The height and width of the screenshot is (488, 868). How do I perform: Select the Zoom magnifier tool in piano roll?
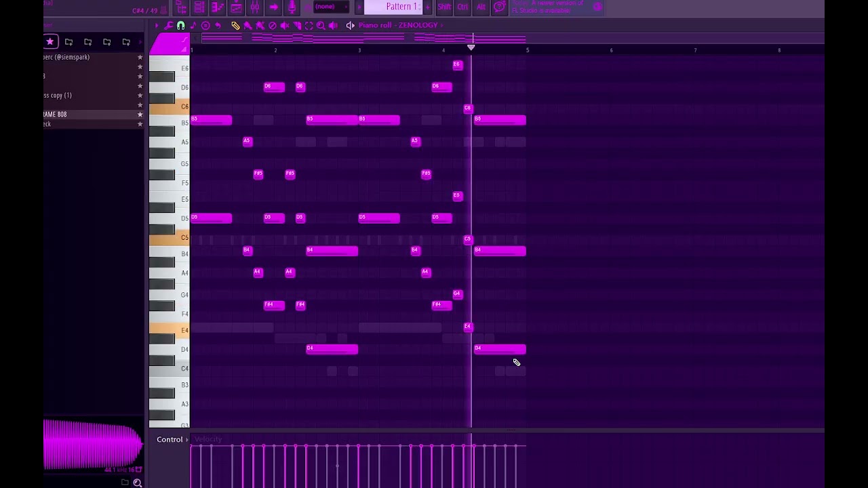coord(321,25)
